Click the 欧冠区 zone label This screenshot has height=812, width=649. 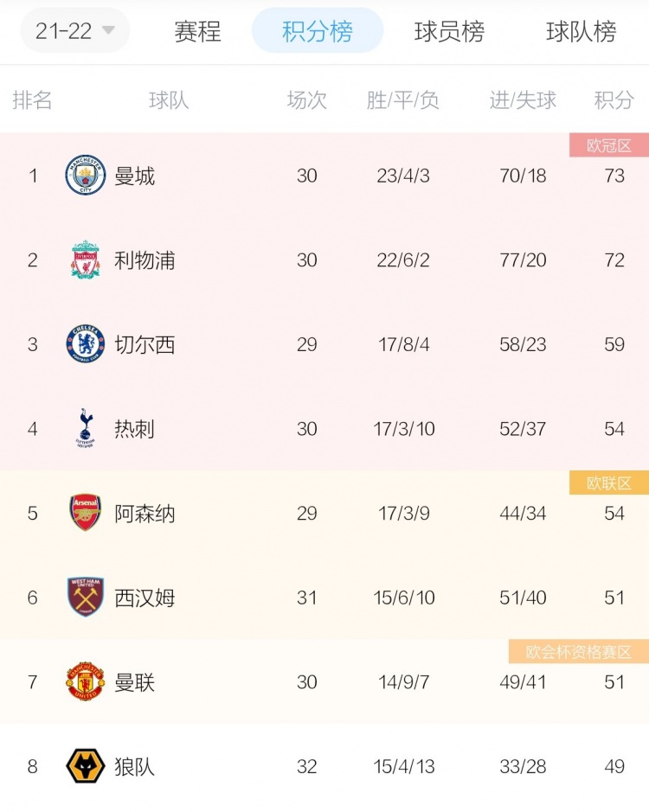click(x=609, y=145)
